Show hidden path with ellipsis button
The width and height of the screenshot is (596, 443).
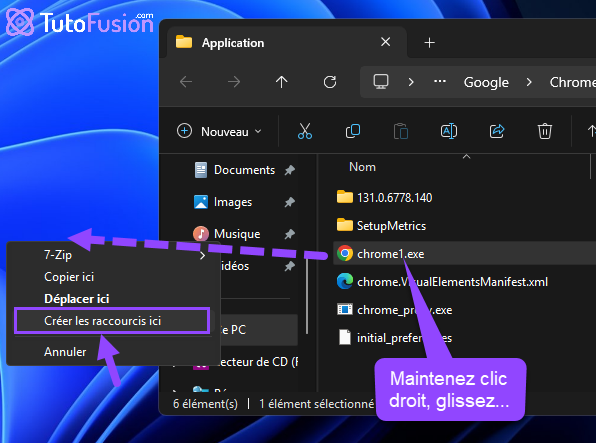440,81
